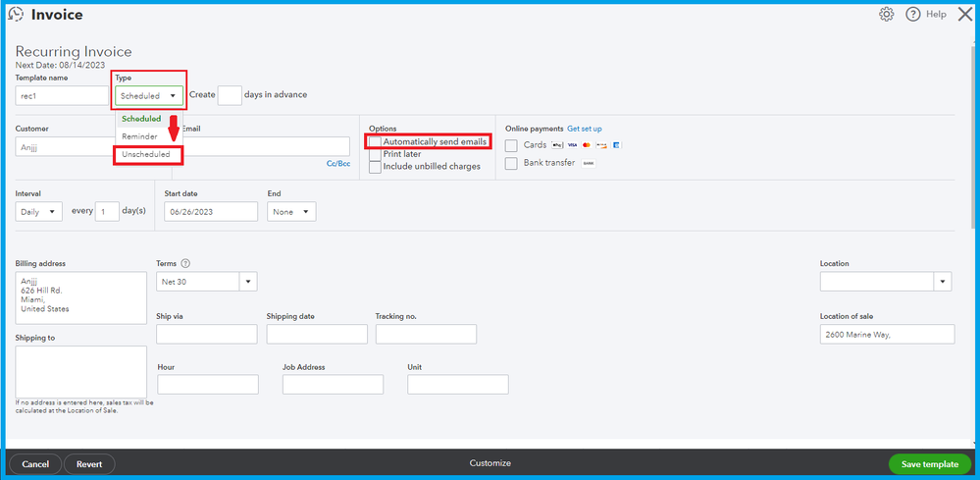
Task: Click the Unit input field
Action: click(458, 385)
